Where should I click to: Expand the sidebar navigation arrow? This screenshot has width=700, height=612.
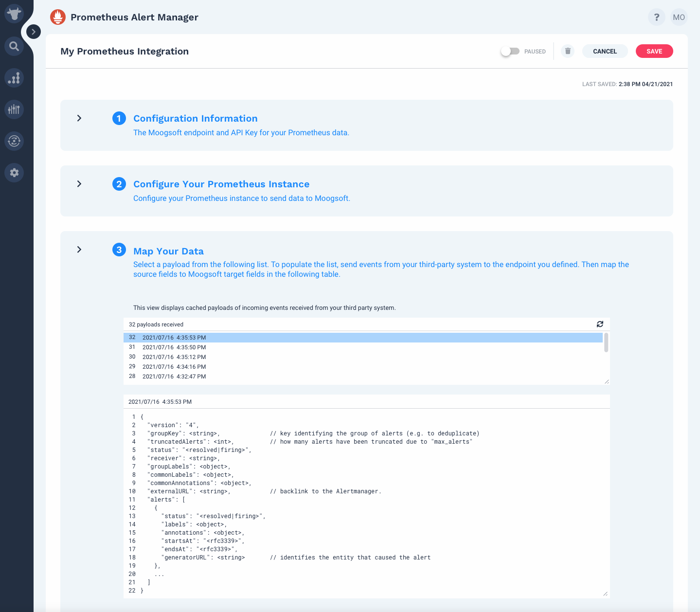(x=33, y=32)
